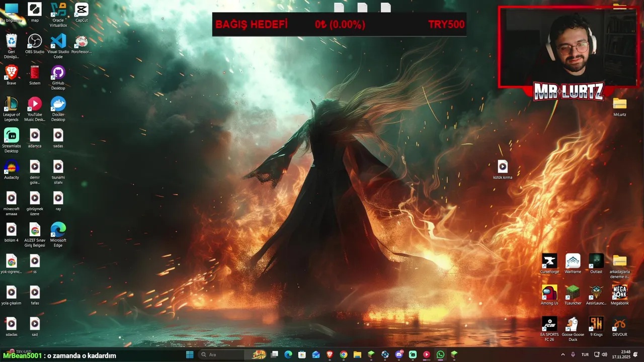
Task: Launch OBS Studio shortcut
Action: (35, 43)
